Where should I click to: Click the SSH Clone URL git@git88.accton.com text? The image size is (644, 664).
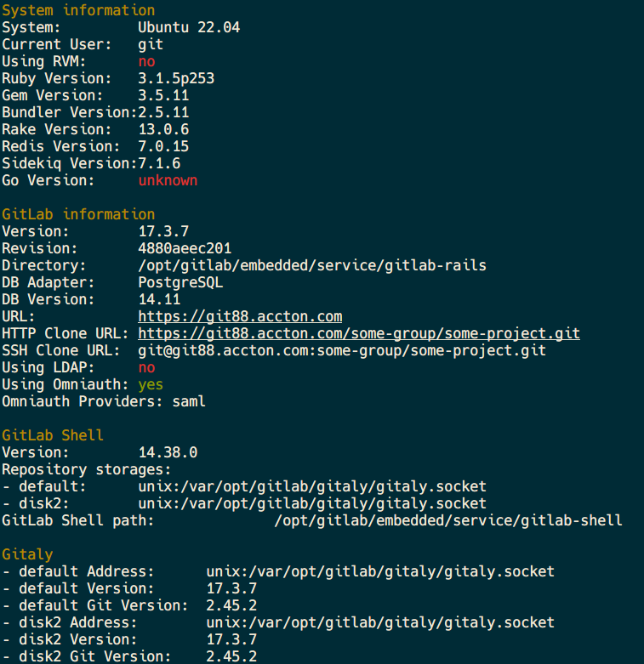coord(342,350)
